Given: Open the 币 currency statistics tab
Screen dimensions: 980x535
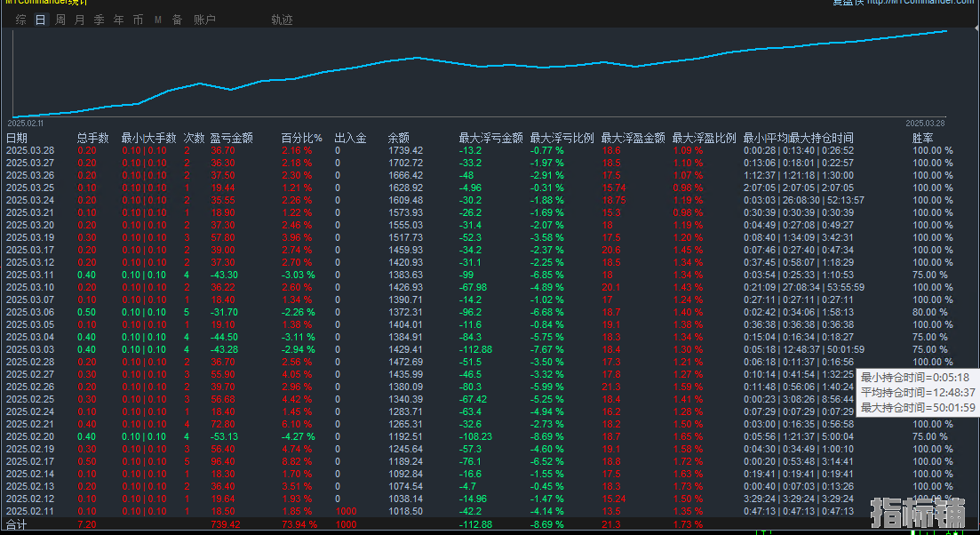Looking at the screenshot, I should coord(138,20).
